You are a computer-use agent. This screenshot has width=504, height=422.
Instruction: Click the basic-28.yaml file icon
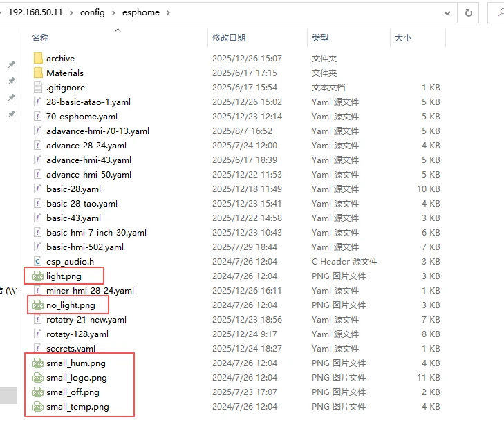38,189
